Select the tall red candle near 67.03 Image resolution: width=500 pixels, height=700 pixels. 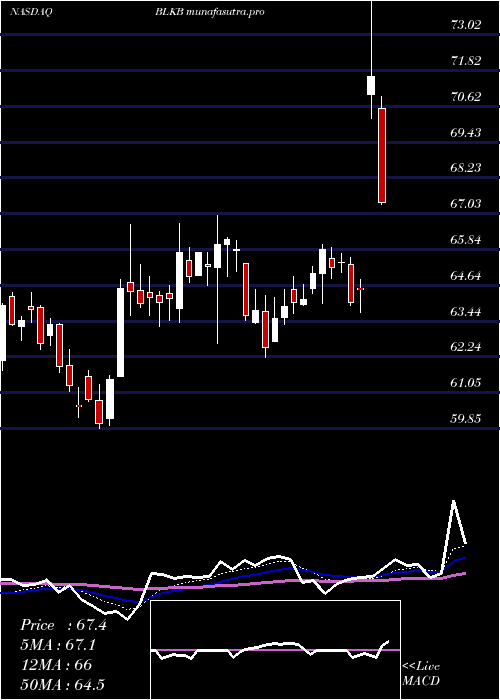click(x=382, y=156)
